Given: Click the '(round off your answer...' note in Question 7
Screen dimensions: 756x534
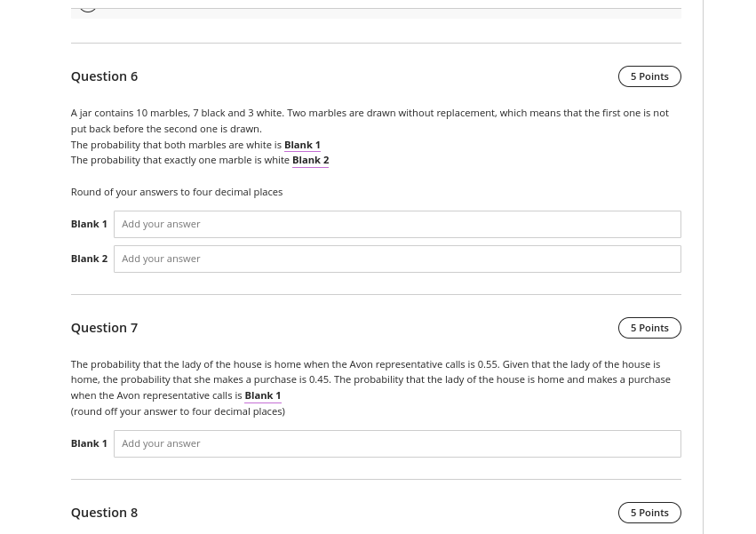Looking at the screenshot, I should [x=178, y=412].
